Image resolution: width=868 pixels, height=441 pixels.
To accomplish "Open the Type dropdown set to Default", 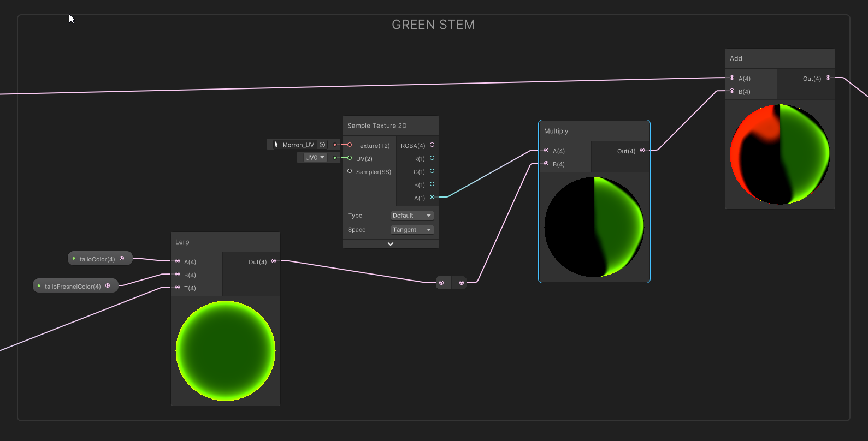I will click(x=412, y=216).
